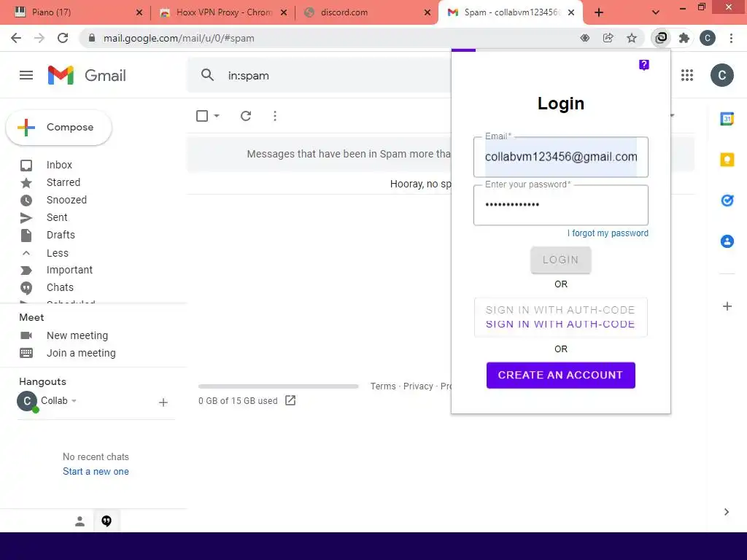
Task: Switch to the Piano (17) tab
Action: click(76, 12)
